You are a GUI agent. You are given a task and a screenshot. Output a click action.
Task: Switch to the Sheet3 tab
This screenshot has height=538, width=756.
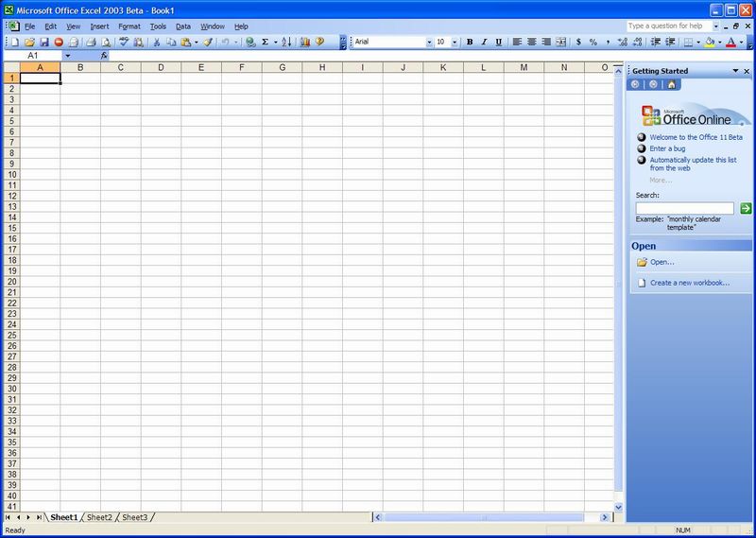(x=134, y=517)
